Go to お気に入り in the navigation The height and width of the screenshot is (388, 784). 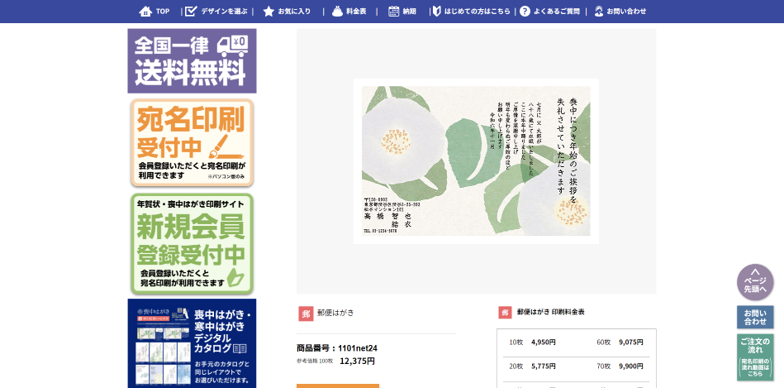click(294, 11)
